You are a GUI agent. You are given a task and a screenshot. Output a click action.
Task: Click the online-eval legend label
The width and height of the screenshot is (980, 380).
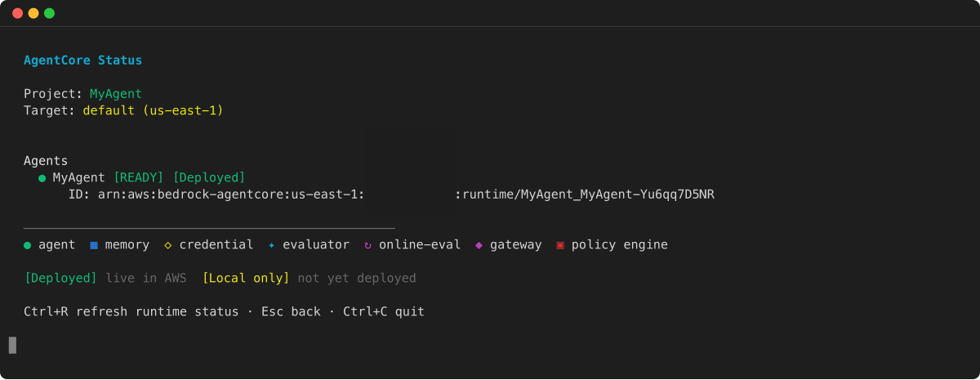coord(420,245)
